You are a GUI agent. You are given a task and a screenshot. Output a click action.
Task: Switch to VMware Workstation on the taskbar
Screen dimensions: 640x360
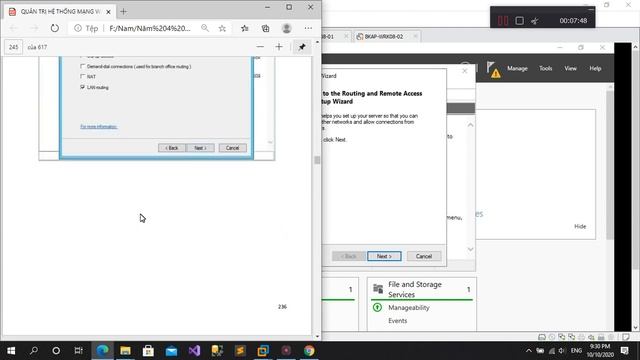click(x=263, y=351)
